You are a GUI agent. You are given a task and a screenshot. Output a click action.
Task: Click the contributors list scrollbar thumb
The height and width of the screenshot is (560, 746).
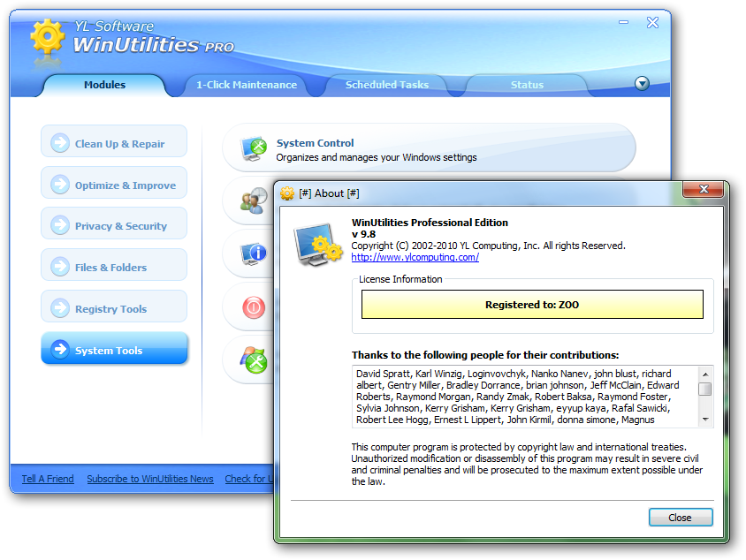point(705,389)
